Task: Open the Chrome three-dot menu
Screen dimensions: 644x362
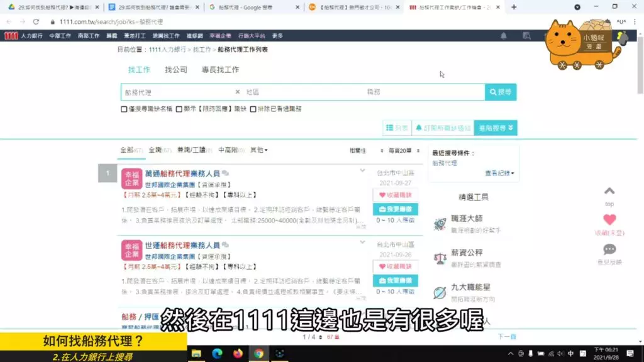Action: [x=635, y=22]
